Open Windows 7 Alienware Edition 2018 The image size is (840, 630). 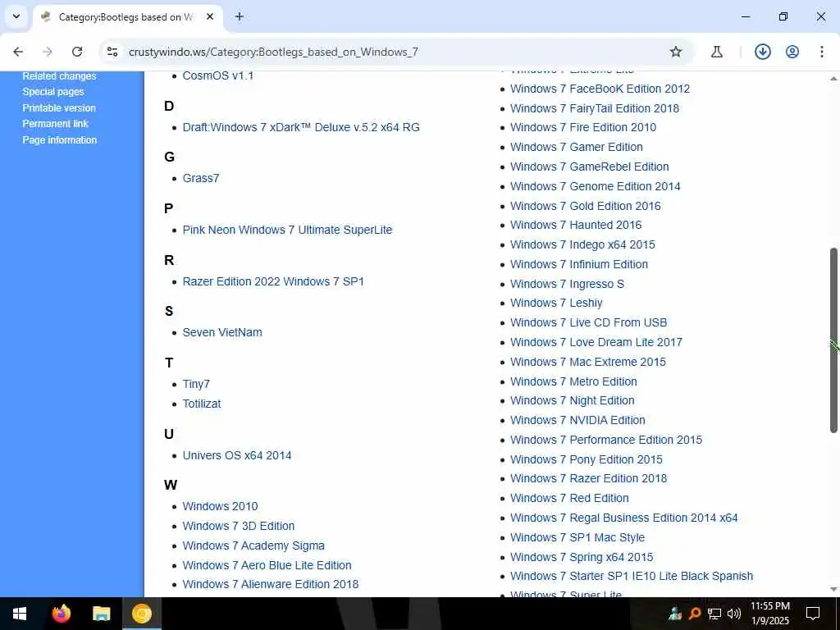click(x=271, y=584)
